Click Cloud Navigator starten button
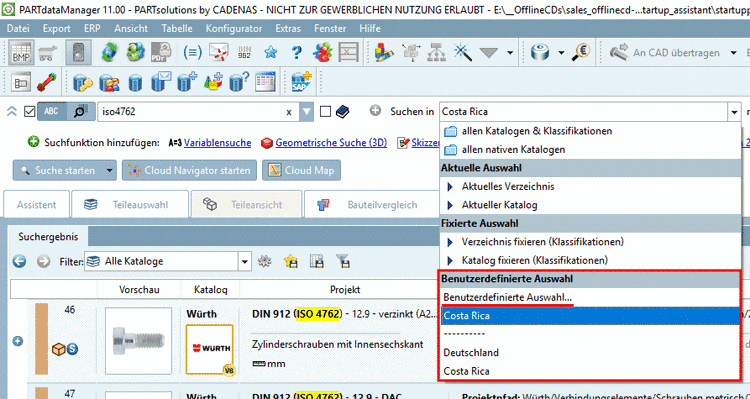The height and width of the screenshot is (399, 750). click(189, 170)
